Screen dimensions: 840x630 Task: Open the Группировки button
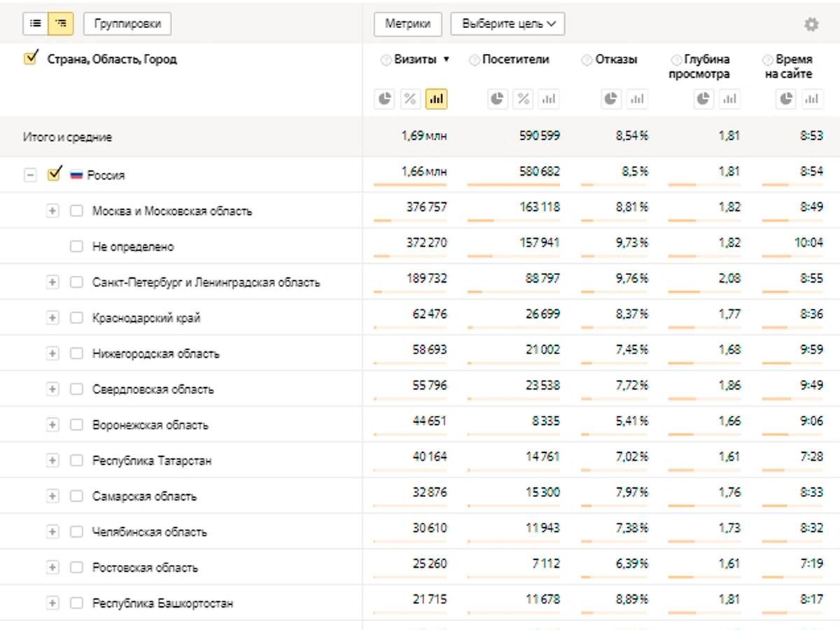(127, 24)
